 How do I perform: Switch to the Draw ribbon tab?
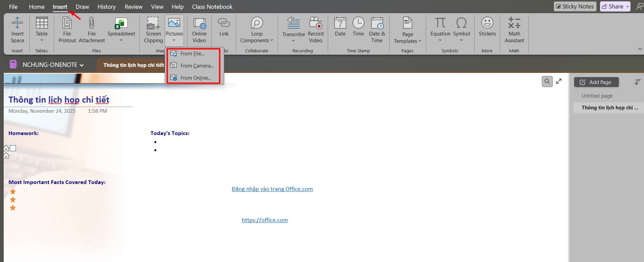pyautogui.click(x=82, y=7)
